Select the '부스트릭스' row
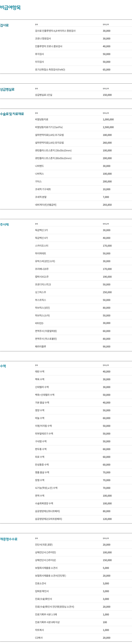 point(41,300)
